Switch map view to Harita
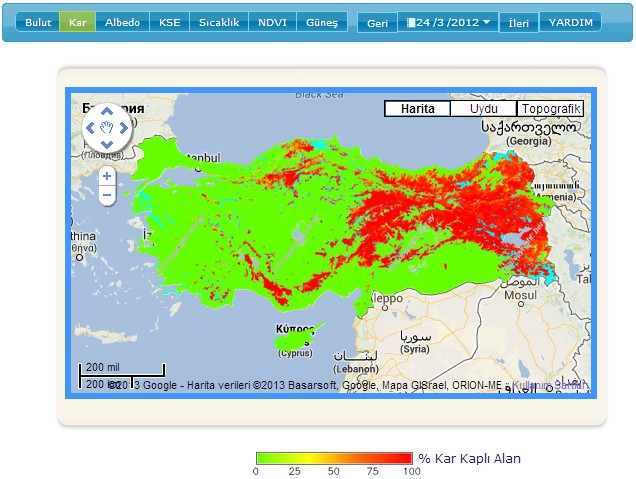The height and width of the screenshot is (479, 636). point(417,109)
